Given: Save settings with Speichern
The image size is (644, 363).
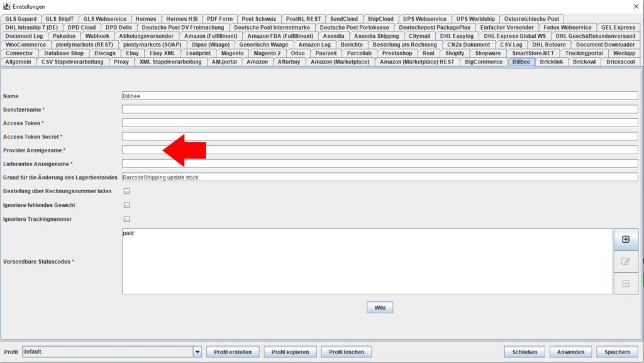Looking at the screenshot, I should coord(617,352).
